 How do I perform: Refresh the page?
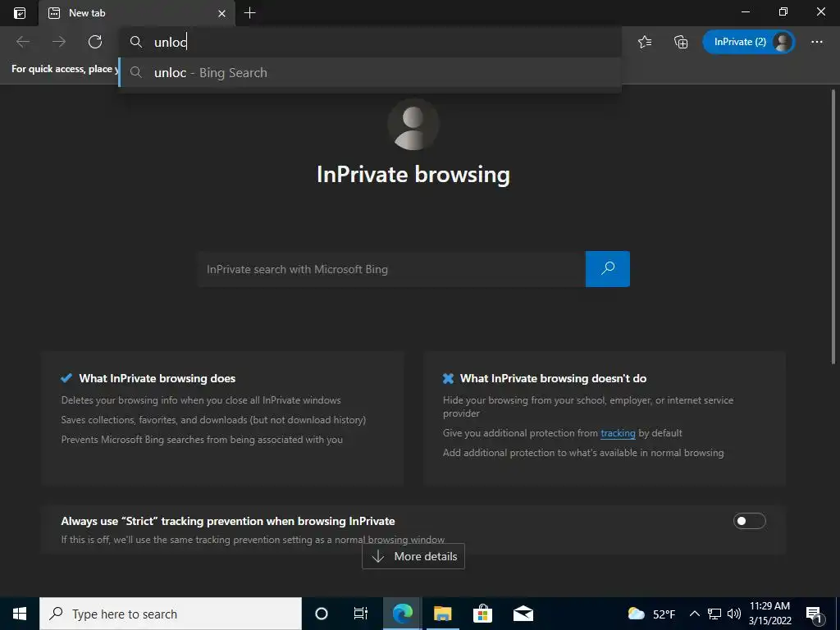[95, 42]
